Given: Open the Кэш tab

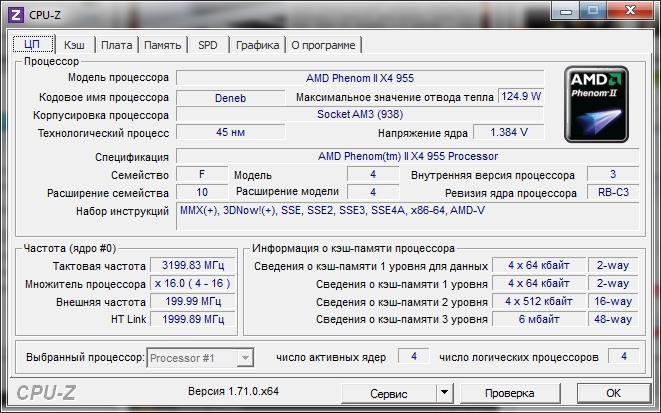Looking at the screenshot, I should point(73,44).
